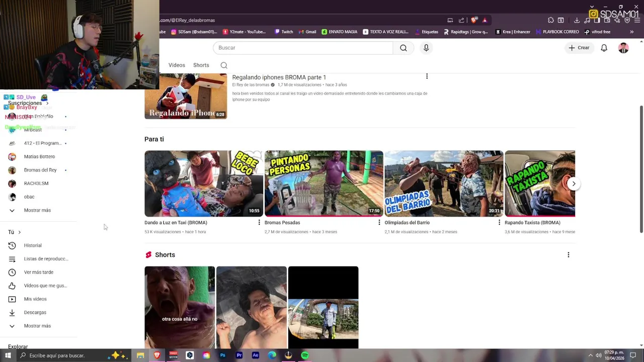Open Brave Shields icon in address bar

click(474, 20)
